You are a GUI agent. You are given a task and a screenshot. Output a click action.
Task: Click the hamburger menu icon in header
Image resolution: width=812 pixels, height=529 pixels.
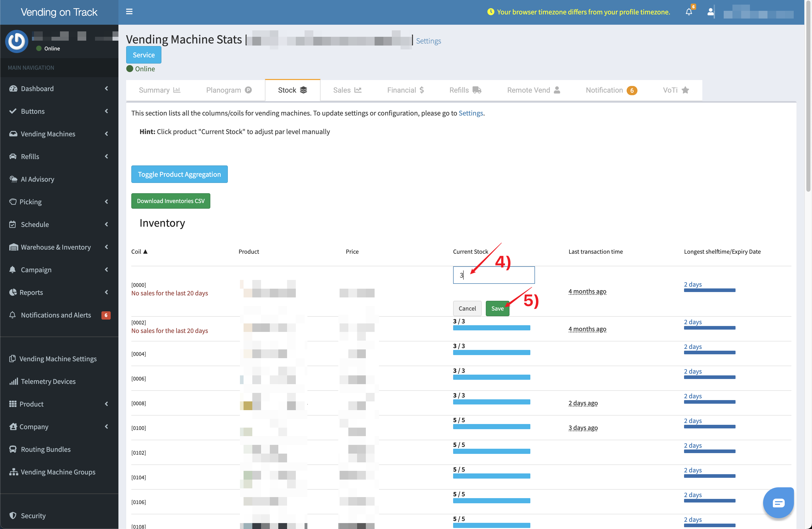tap(129, 12)
